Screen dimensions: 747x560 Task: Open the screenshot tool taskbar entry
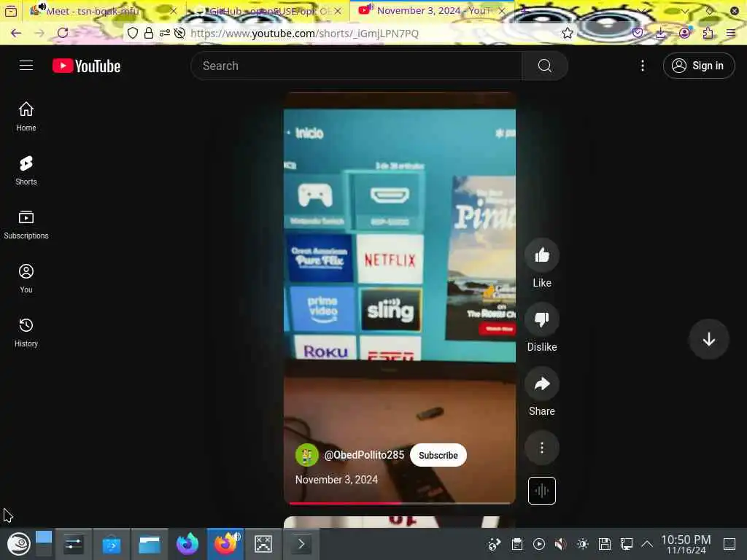click(263, 544)
